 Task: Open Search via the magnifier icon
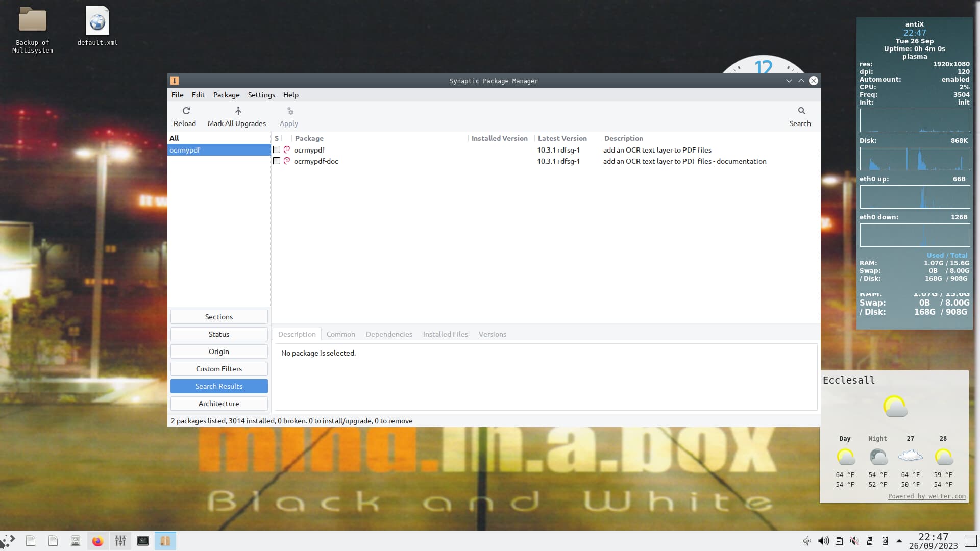[800, 116]
